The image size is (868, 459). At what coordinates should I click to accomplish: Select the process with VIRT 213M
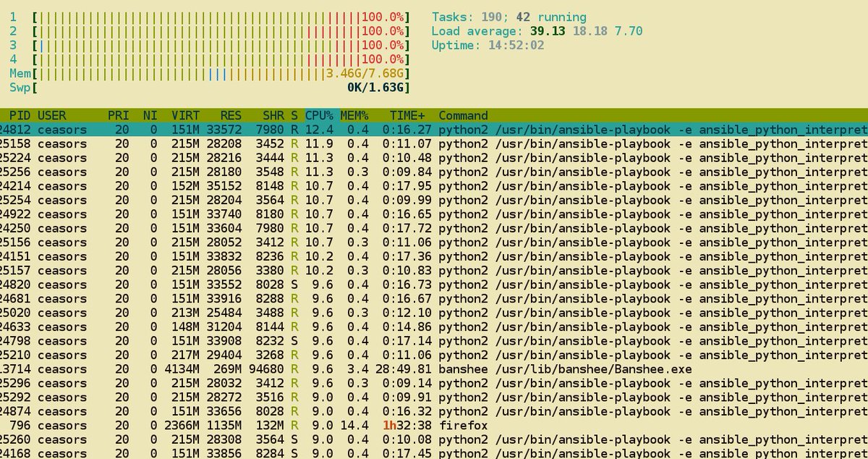(x=434, y=313)
